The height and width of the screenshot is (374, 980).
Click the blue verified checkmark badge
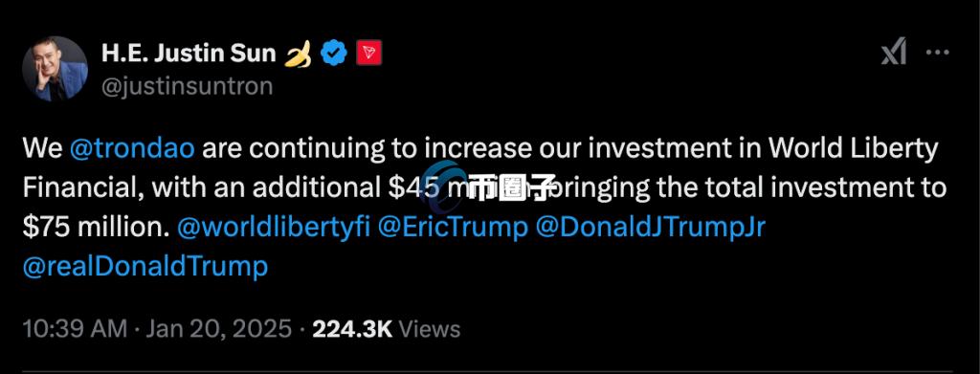click(x=334, y=55)
